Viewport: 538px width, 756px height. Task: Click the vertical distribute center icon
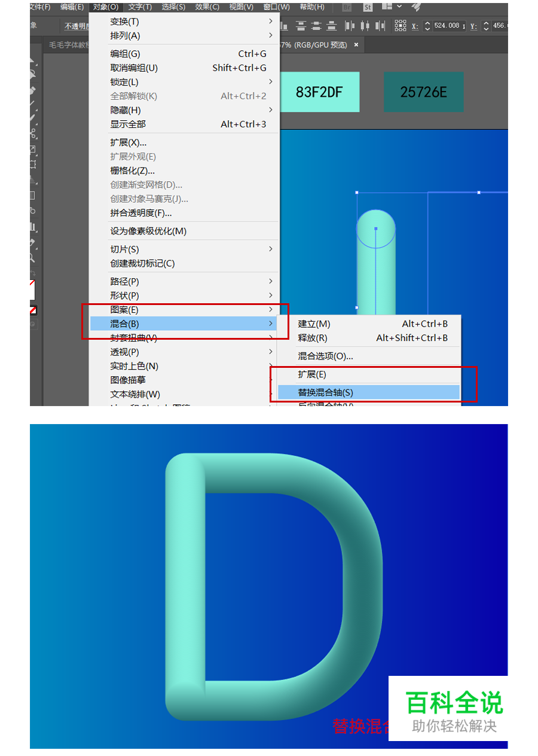click(x=317, y=26)
